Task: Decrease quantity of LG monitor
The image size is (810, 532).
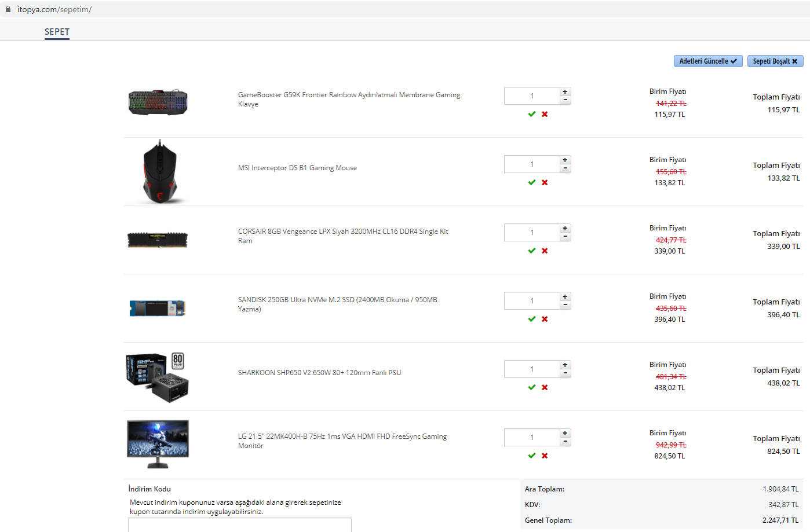Action: point(565,442)
